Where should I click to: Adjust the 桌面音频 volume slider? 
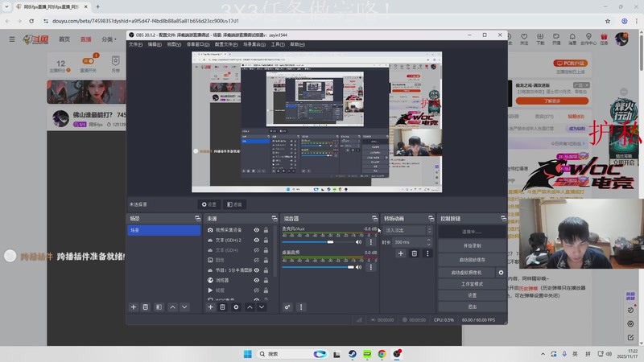[x=330, y=266]
